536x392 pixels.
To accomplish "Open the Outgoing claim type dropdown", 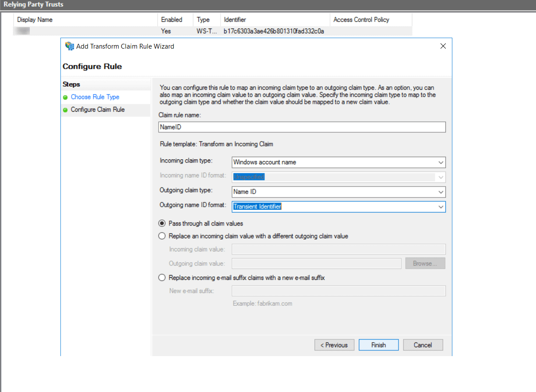I will click(441, 192).
